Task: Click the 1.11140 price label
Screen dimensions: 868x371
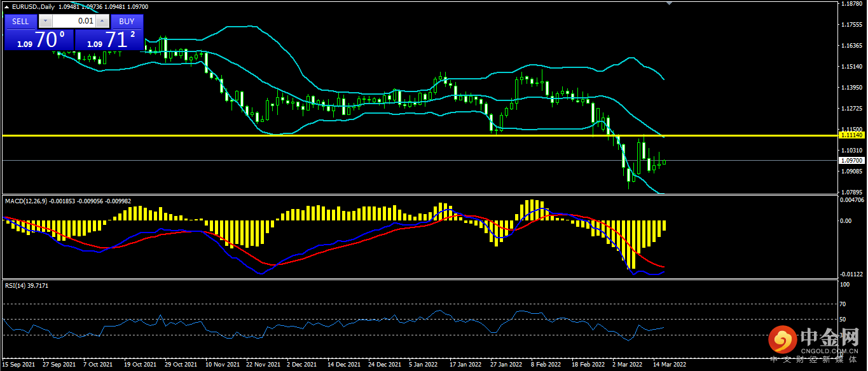Action: click(851, 135)
